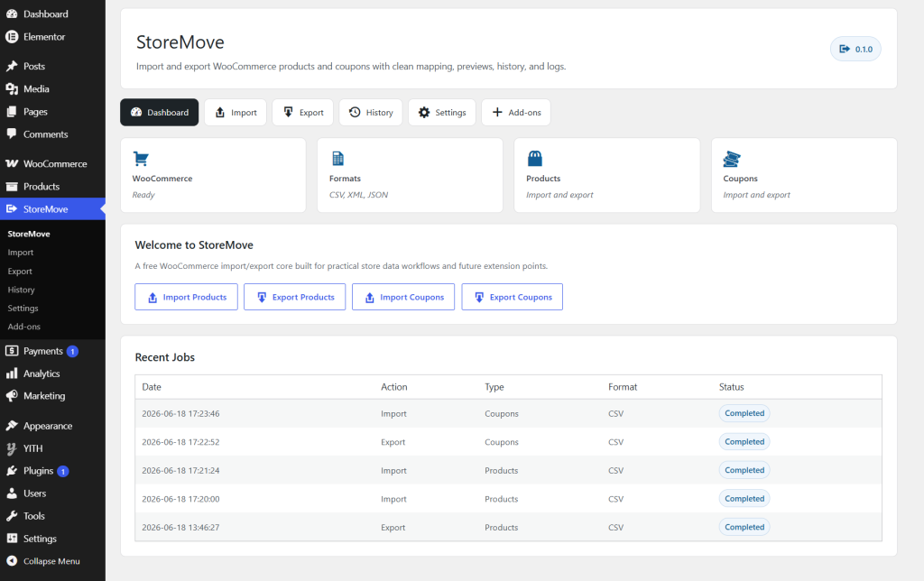Click the Plugins icon

pyautogui.click(x=12, y=471)
